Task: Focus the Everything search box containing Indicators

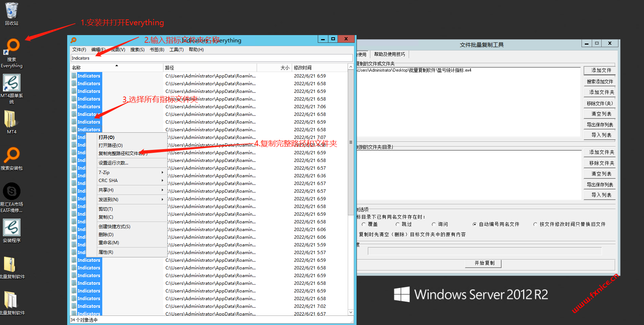Action: [x=212, y=58]
